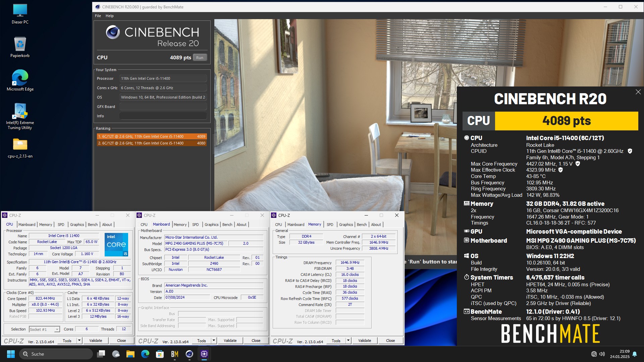Image resolution: width=644 pixels, height=362 pixels.
Task: Launch Microsoft Edge desktop shortcut
Action: point(20,80)
